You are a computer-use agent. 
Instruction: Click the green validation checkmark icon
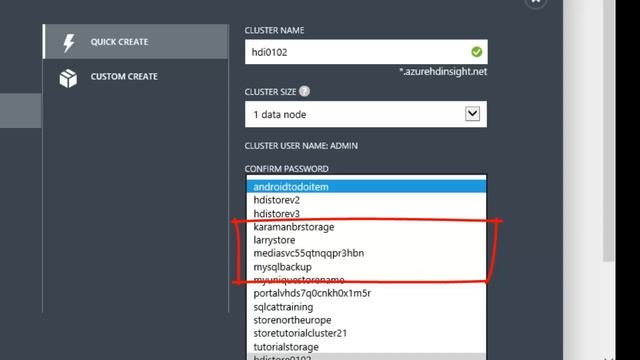[x=476, y=52]
